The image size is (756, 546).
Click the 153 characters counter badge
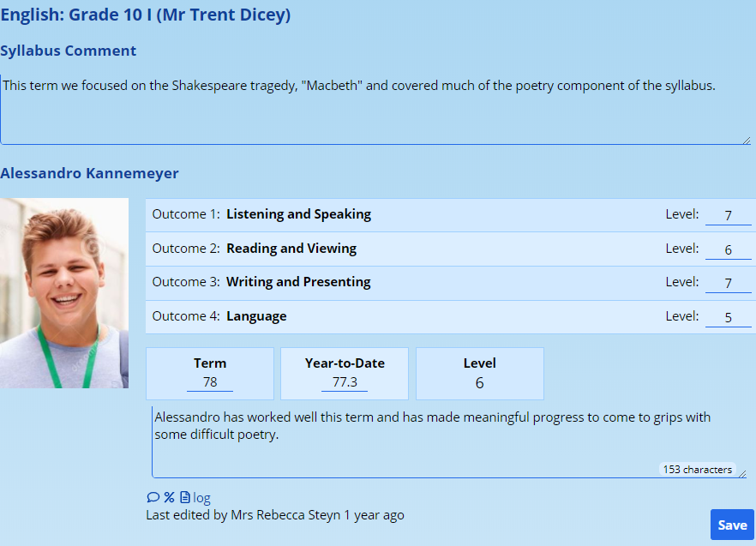click(697, 469)
